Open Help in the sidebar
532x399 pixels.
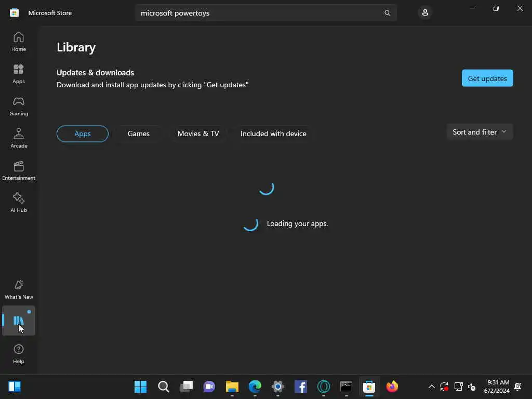click(19, 354)
